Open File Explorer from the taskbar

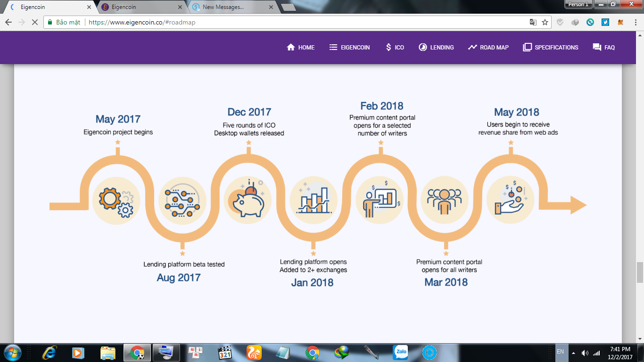(108, 353)
